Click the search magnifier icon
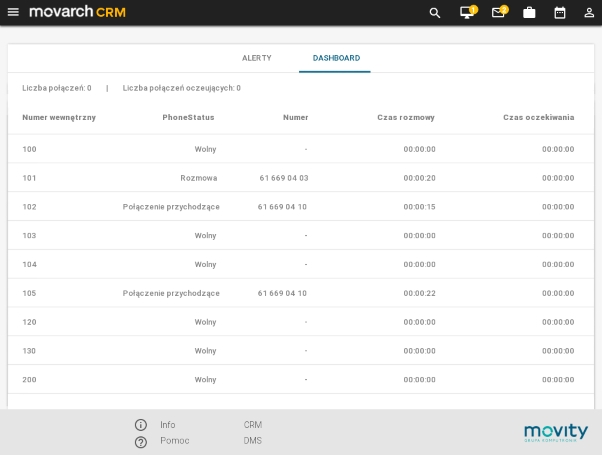Image resolution: width=602 pixels, height=455 pixels. click(x=434, y=13)
